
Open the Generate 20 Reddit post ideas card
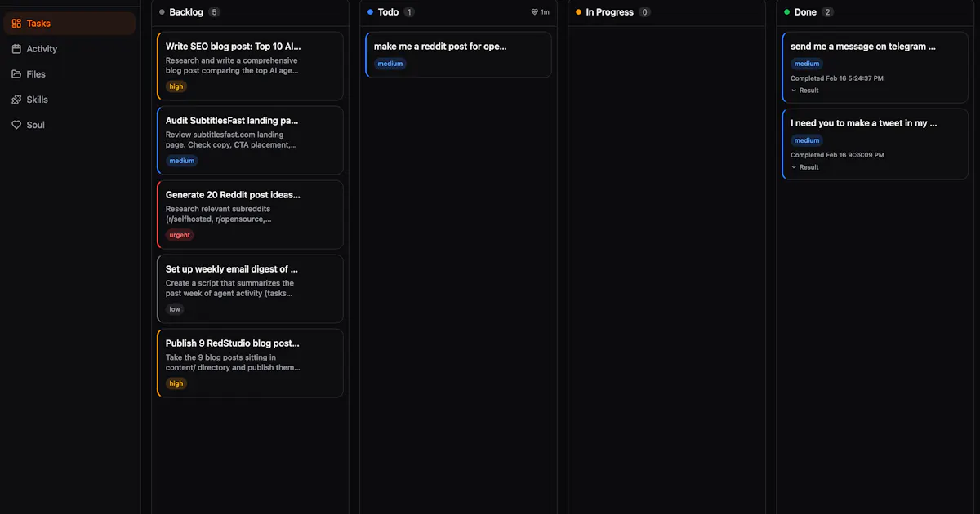click(250, 215)
